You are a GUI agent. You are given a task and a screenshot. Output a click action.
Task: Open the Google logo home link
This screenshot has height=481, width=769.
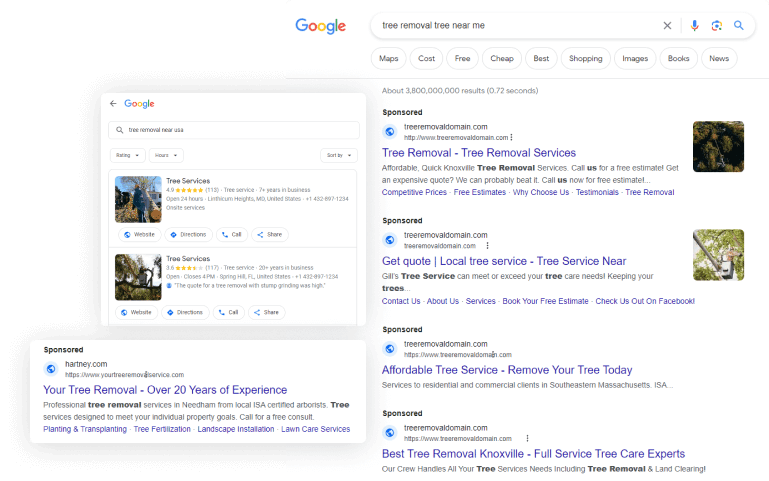tap(321, 25)
